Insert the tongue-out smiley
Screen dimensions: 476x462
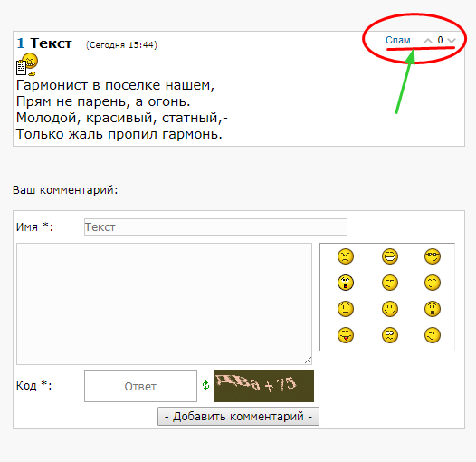(346, 335)
